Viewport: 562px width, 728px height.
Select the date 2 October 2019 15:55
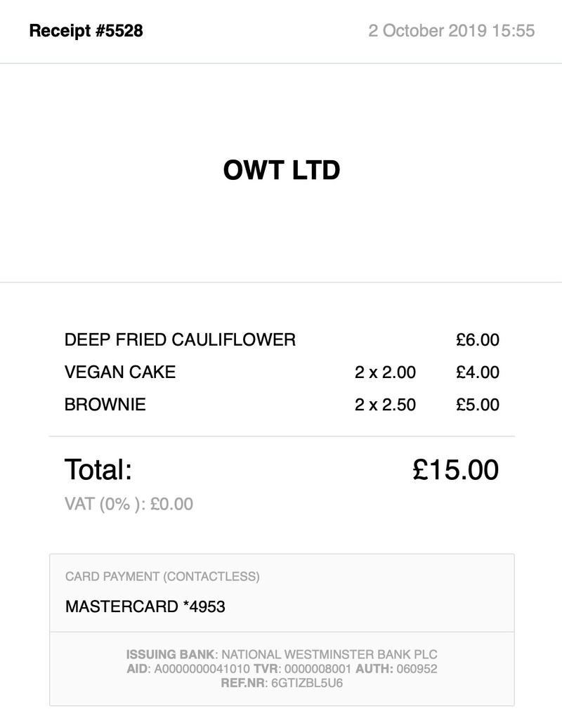point(452,31)
